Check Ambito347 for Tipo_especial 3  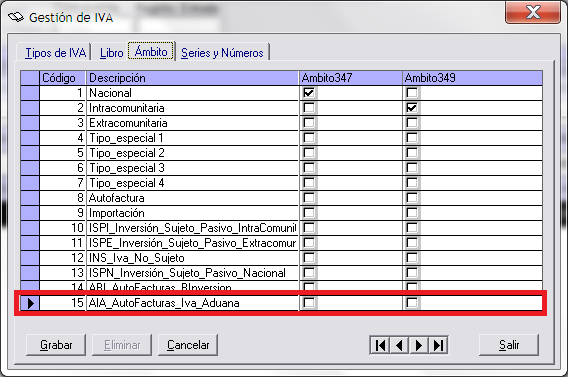309,168
